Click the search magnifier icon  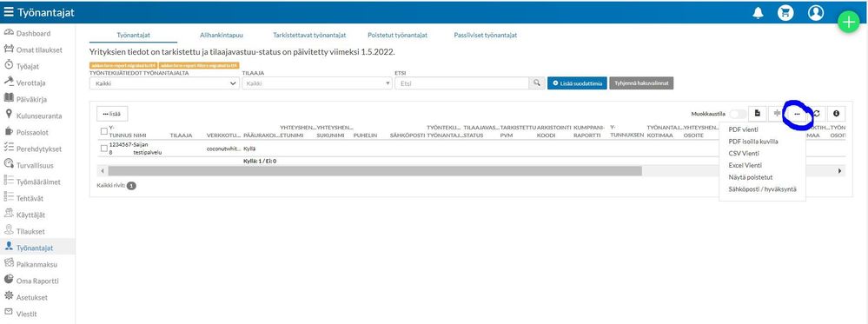click(x=536, y=83)
